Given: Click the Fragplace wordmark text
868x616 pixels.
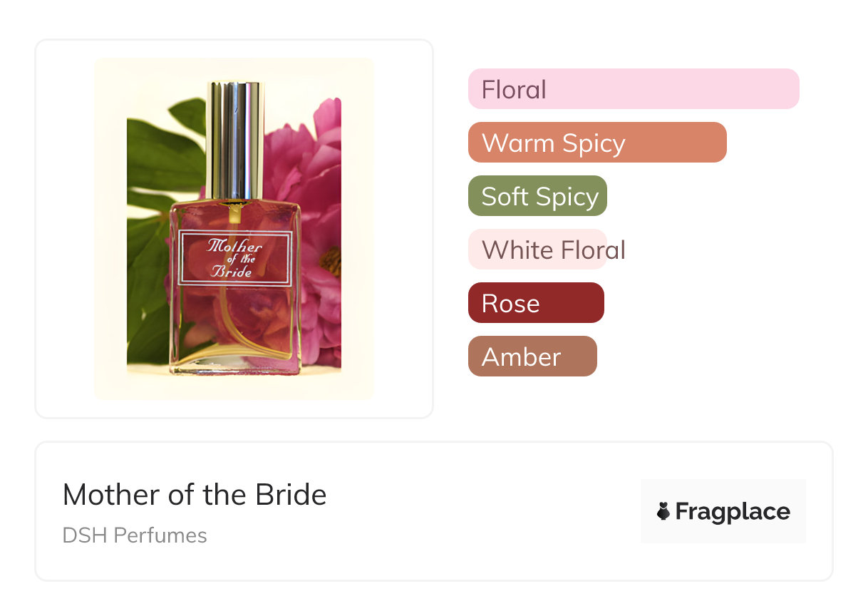Looking at the screenshot, I should coord(733,511).
